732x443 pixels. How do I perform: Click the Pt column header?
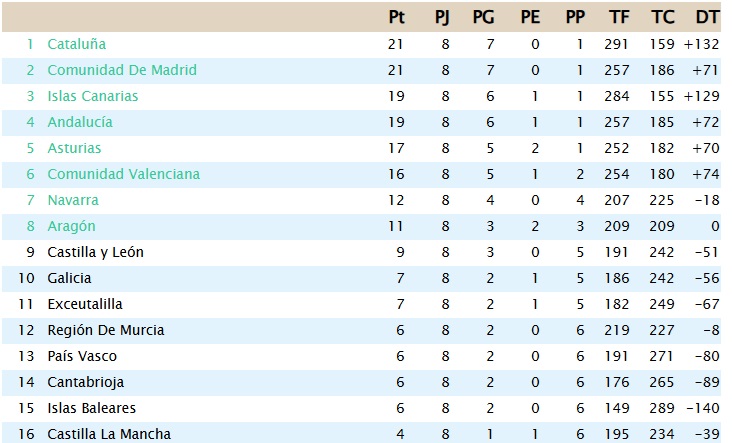pyautogui.click(x=397, y=17)
